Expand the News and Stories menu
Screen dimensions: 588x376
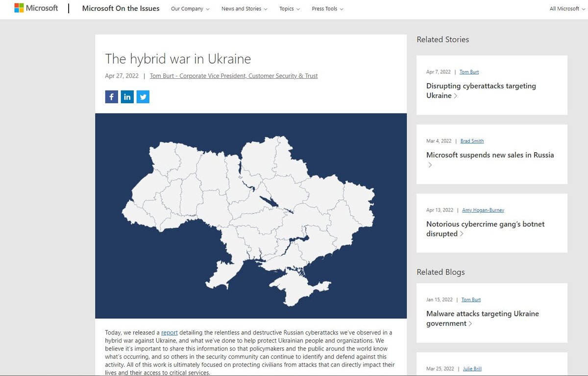coord(245,9)
